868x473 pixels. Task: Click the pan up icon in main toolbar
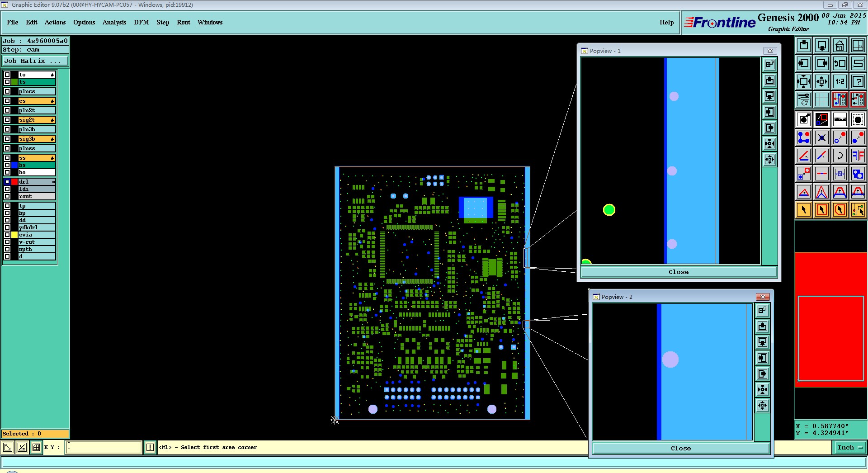[x=804, y=45]
